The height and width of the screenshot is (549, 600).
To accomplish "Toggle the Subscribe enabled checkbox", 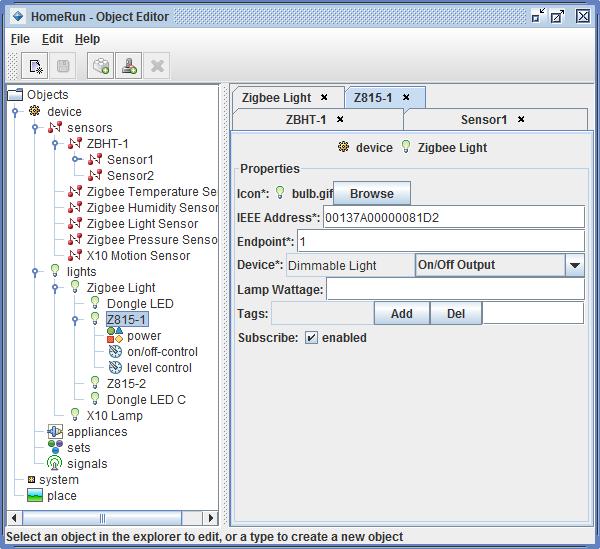I will click(x=311, y=337).
